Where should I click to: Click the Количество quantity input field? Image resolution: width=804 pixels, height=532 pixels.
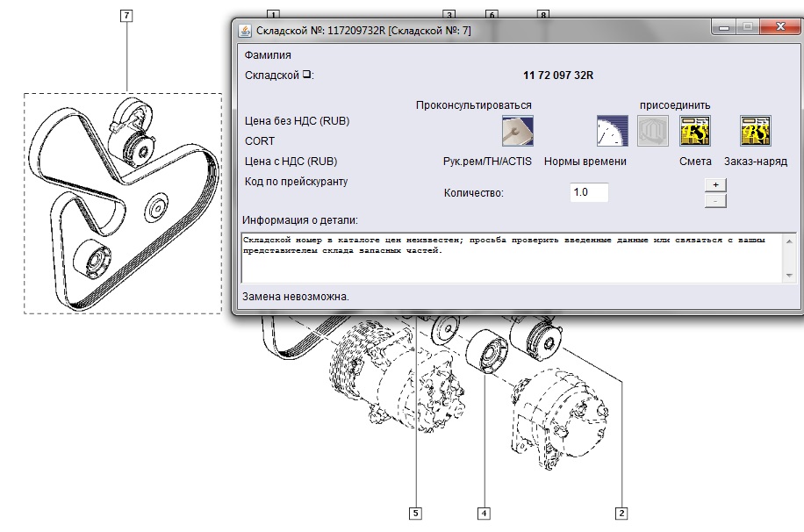589,192
